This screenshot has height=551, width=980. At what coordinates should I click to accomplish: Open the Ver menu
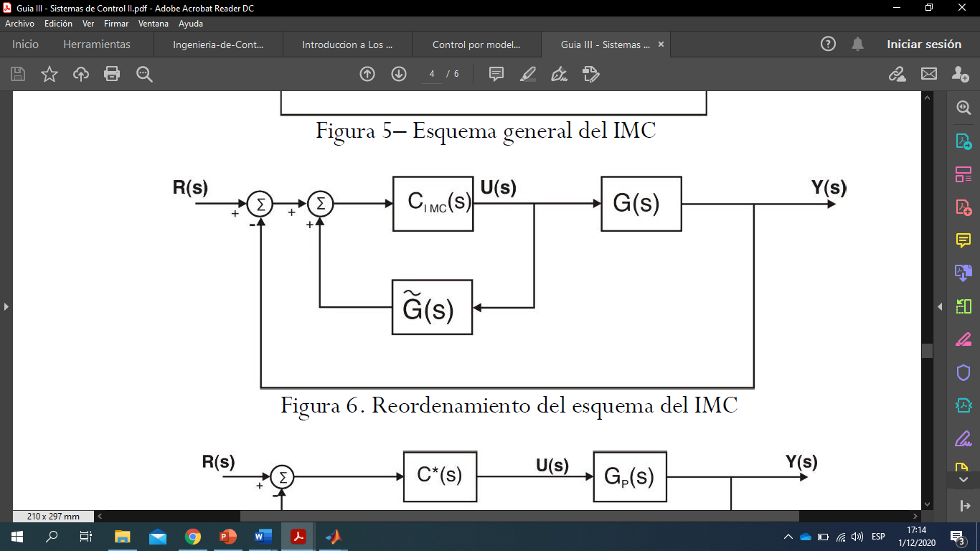point(88,23)
